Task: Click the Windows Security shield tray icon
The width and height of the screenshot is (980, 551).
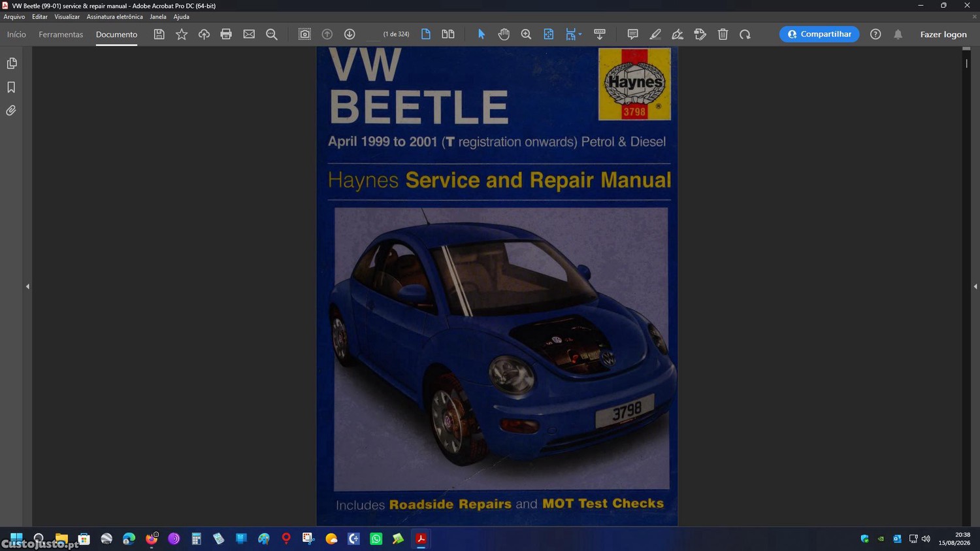Action: [864, 539]
